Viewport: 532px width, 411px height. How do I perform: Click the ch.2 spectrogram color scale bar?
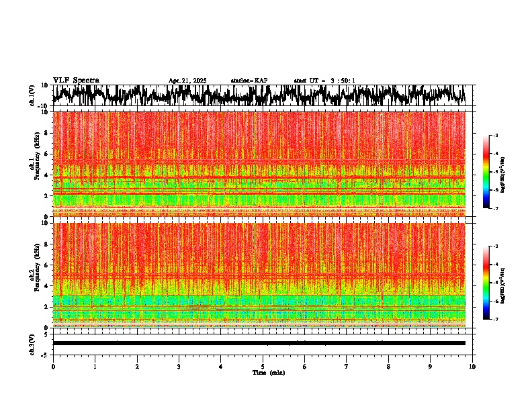coord(486,283)
